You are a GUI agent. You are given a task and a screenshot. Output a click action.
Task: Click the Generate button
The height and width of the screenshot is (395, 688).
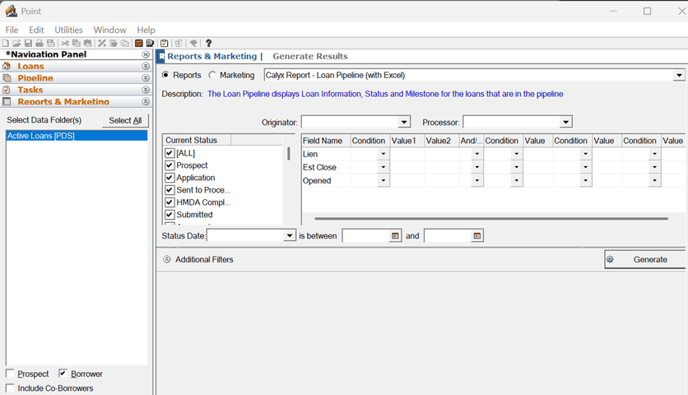pyautogui.click(x=645, y=259)
